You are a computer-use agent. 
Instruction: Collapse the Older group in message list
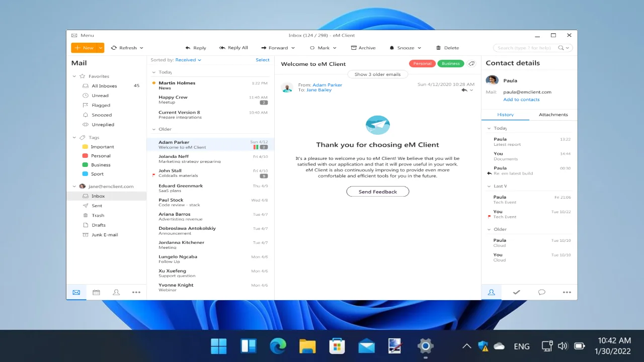pyautogui.click(x=154, y=129)
